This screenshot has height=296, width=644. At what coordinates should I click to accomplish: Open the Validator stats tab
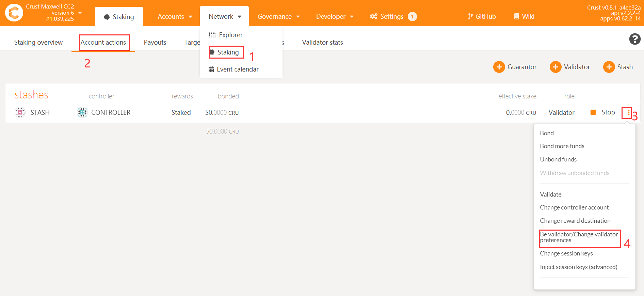(x=322, y=43)
